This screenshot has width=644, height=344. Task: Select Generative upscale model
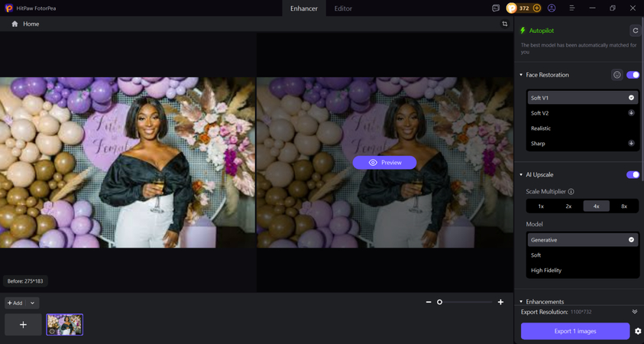(582, 239)
